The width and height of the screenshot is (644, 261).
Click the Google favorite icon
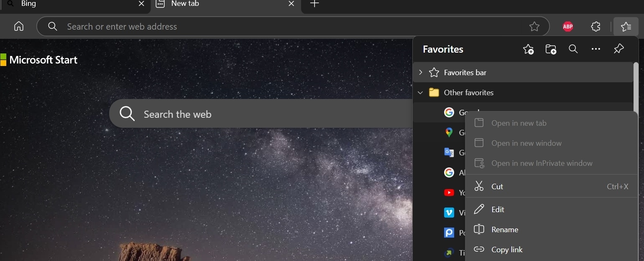tap(449, 112)
